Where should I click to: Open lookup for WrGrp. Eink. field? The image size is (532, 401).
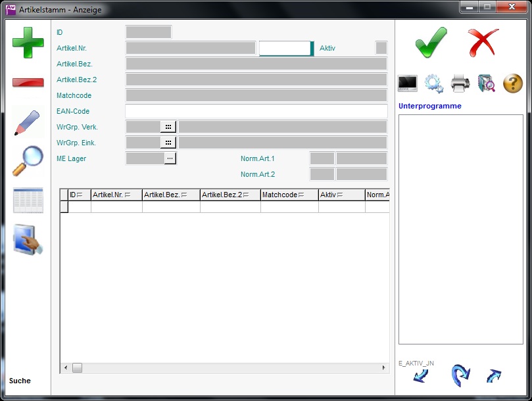(168, 143)
